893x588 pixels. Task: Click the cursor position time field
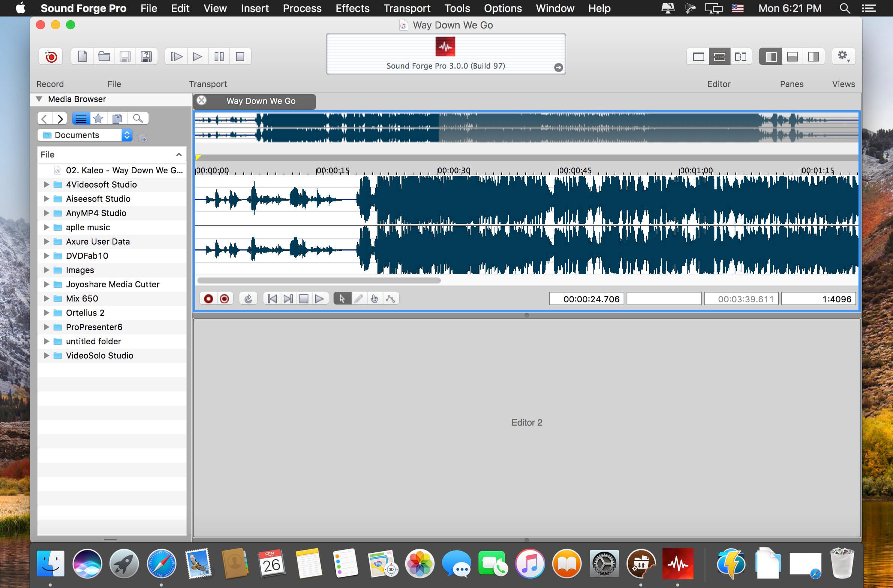point(587,299)
